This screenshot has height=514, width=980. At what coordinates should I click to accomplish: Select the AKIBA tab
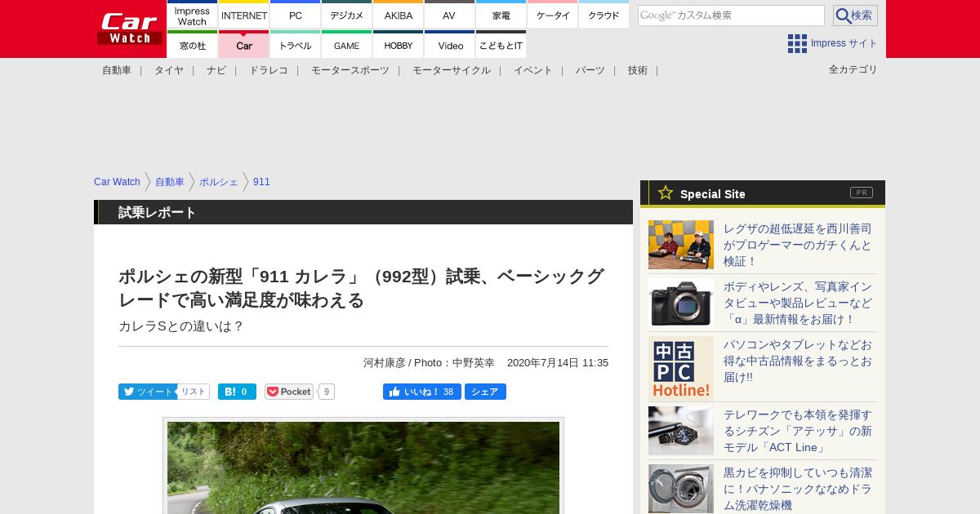[x=399, y=15]
